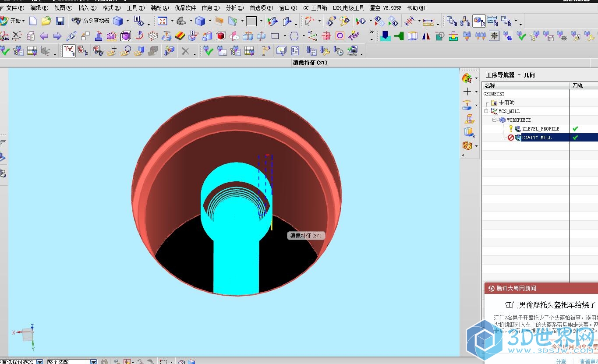Click the background color swatch toolbar icon

click(251, 21)
